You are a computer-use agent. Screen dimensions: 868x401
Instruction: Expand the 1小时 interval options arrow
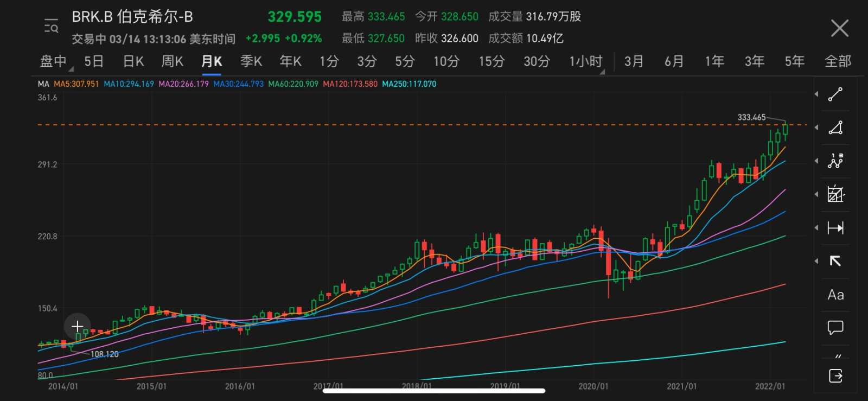(x=602, y=71)
